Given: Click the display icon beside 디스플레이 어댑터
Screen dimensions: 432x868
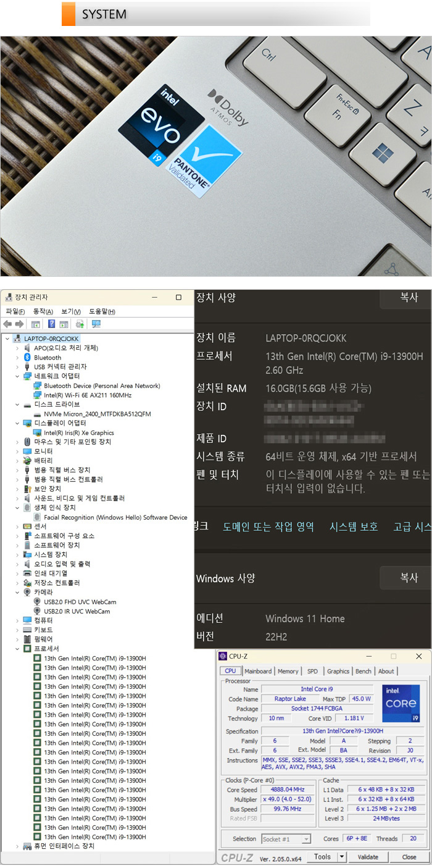Looking at the screenshot, I should pos(27,423).
